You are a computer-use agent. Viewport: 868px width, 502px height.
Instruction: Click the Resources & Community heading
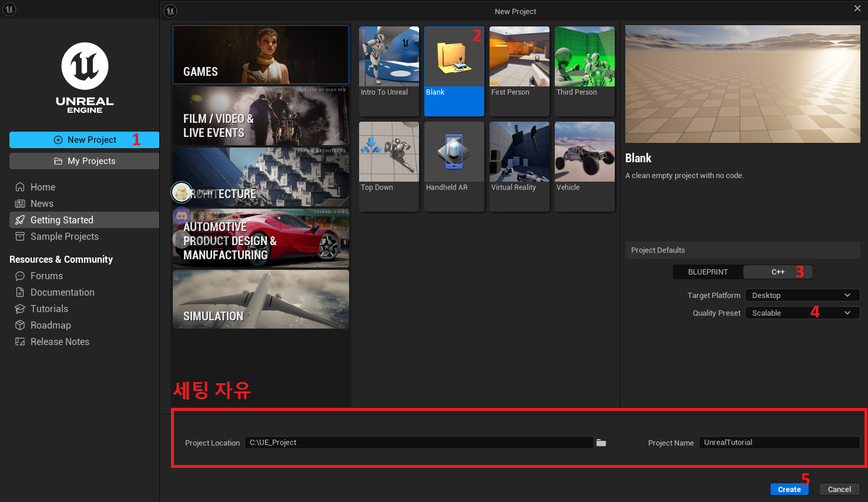(61, 259)
